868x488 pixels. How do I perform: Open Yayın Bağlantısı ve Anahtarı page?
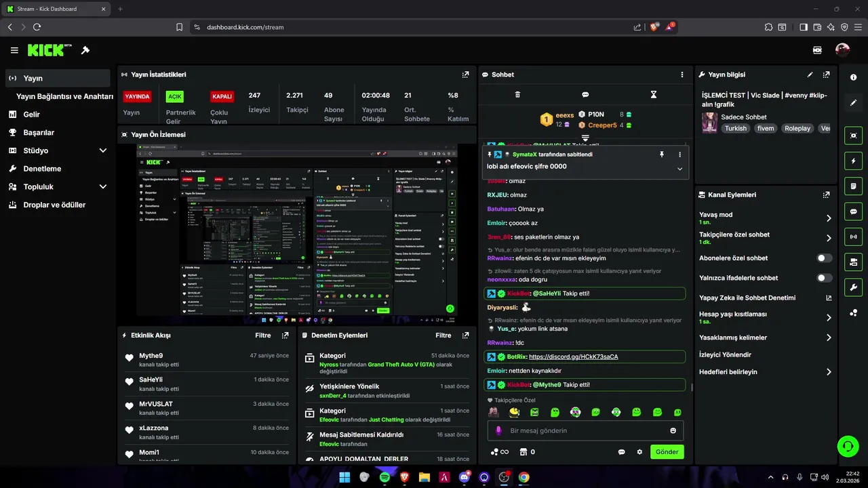tap(64, 96)
